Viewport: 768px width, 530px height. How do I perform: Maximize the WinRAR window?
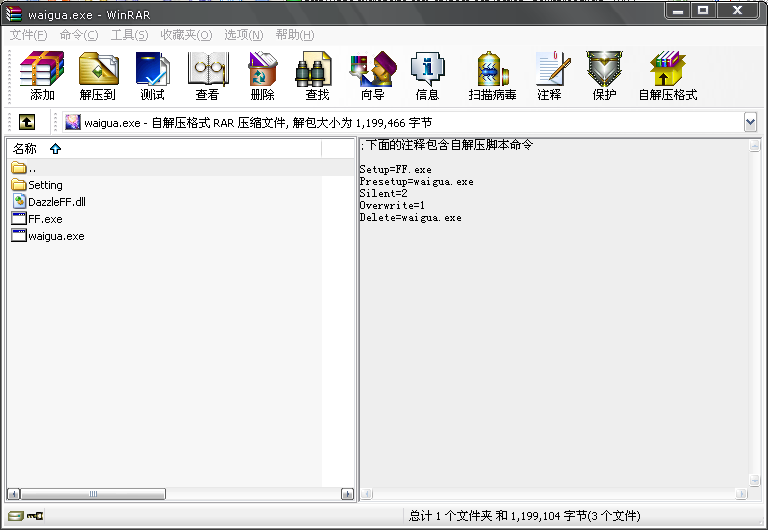pos(703,10)
